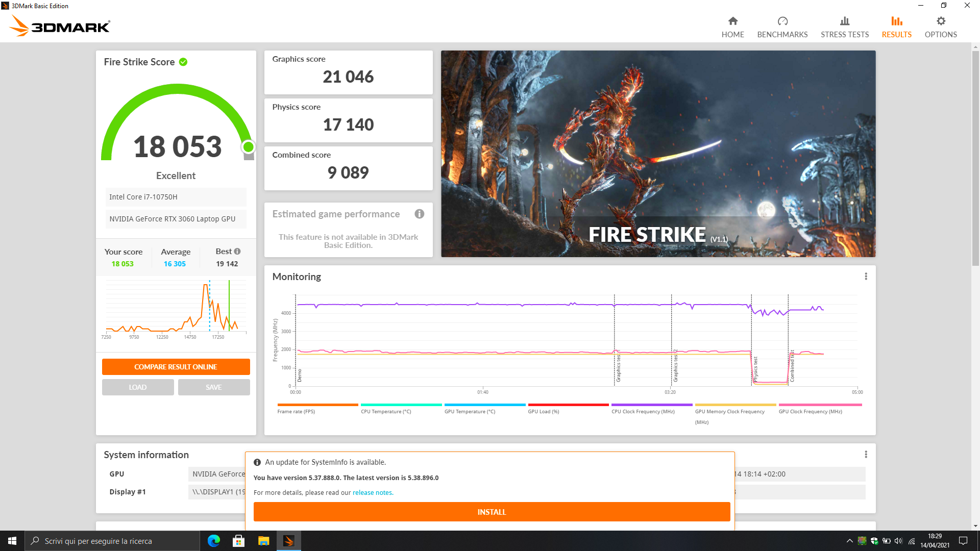980x551 pixels.
Task: Click the green score gauge knob
Action: click(249, 147)
